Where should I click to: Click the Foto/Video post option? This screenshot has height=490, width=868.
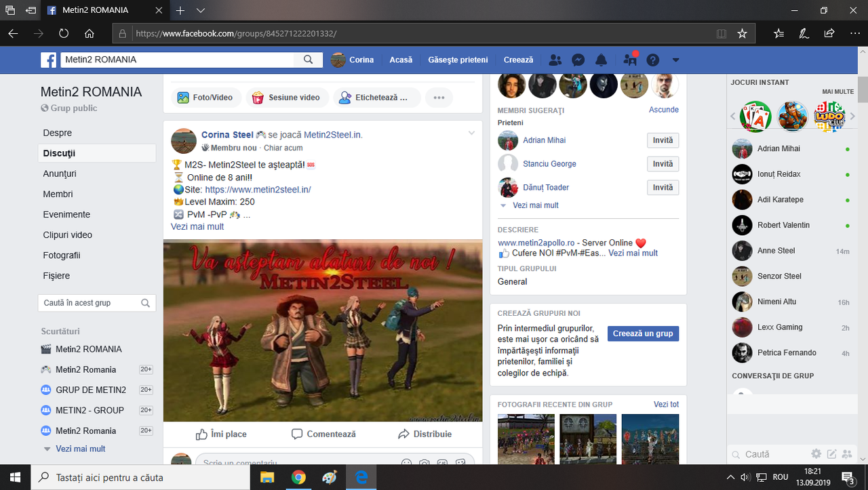[x=205, y=98]
